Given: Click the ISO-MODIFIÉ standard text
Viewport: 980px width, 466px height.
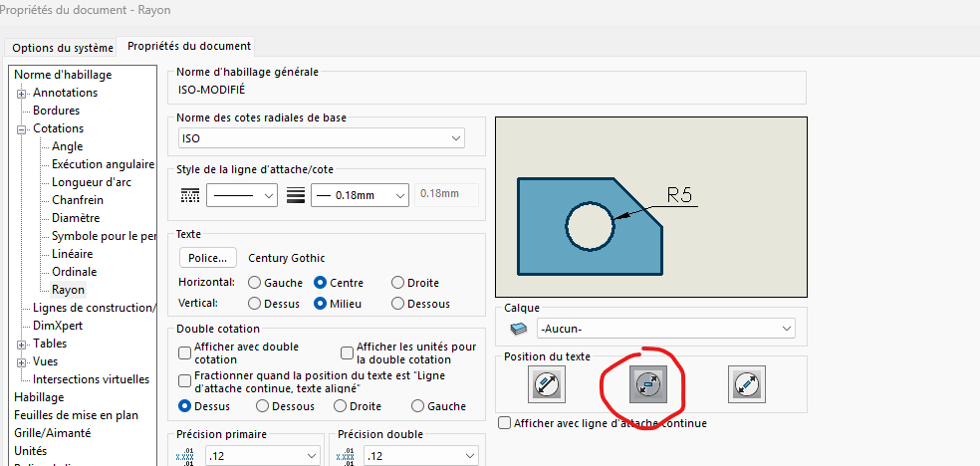Looking at the screenshot, I should (211, 90).
